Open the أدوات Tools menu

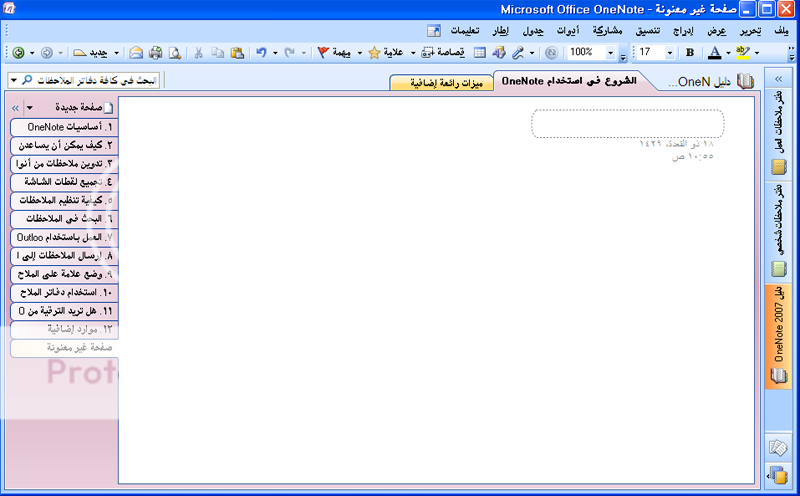[568, 31]
